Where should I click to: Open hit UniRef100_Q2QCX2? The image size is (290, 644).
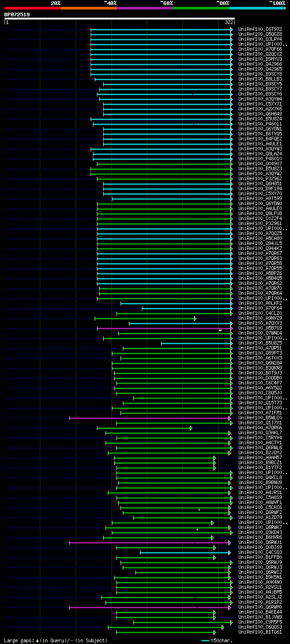click(x=260, y=54)
